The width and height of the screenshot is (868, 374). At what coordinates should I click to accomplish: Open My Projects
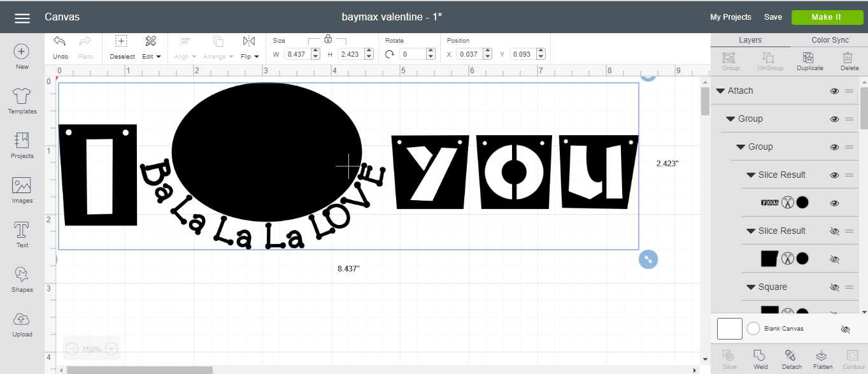(730, 17)
